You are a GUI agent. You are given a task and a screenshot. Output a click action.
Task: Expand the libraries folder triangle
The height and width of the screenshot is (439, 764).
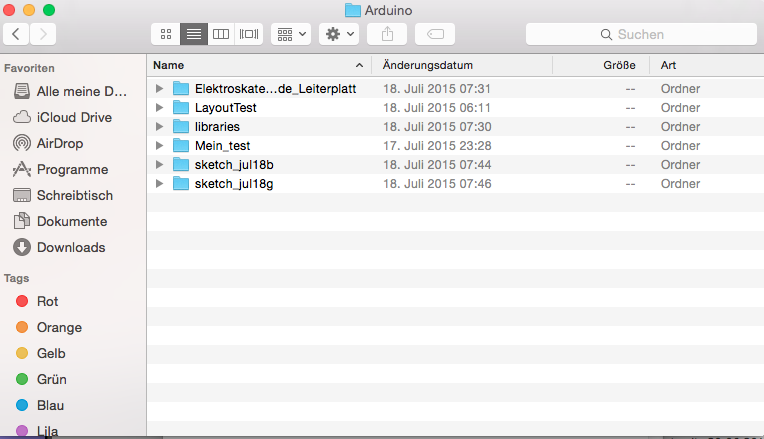[x=159, y=126]
